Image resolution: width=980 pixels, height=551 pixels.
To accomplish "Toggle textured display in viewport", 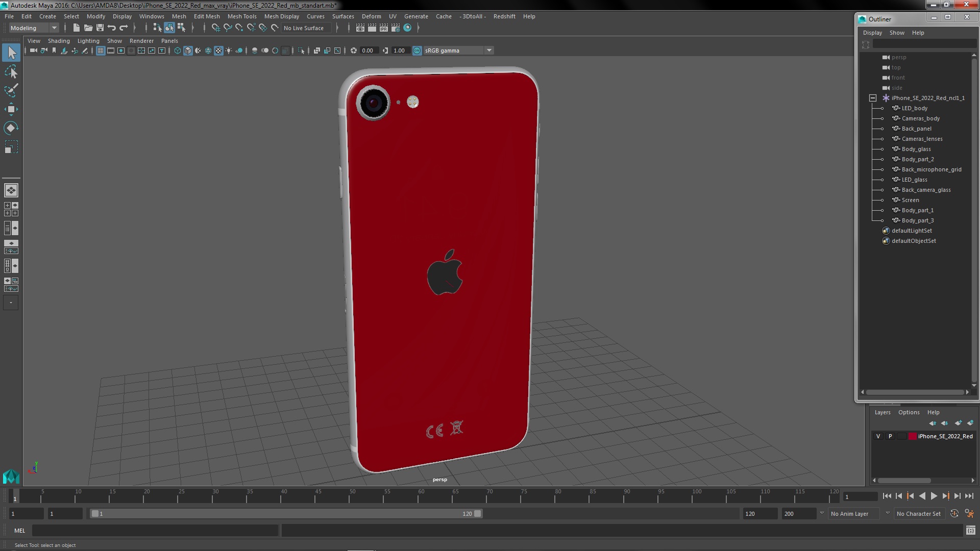I will pos(218,51).
